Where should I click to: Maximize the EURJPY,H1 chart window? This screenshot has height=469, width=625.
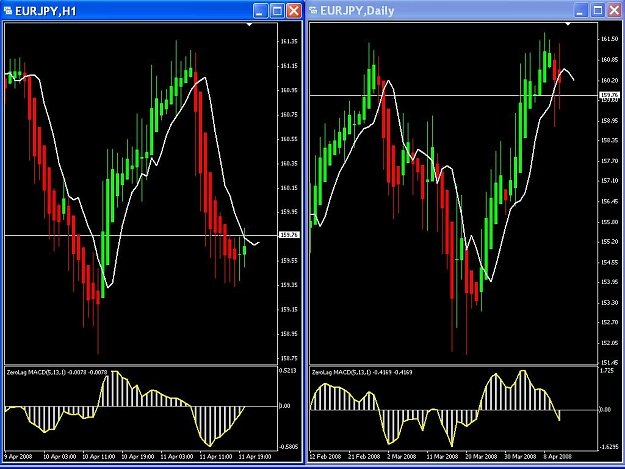[277, 11]
